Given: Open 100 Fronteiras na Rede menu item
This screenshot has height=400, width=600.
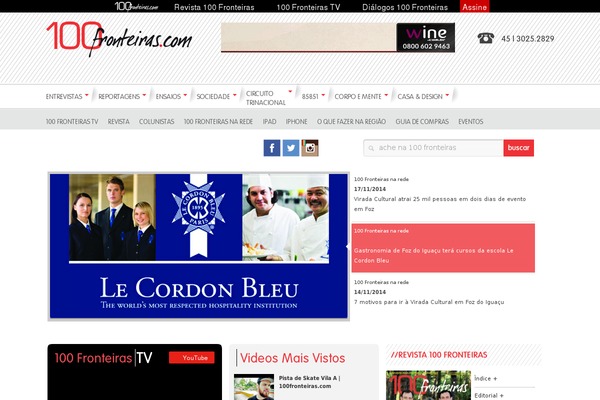Looking at the screenshot, I should pos(218,121).
